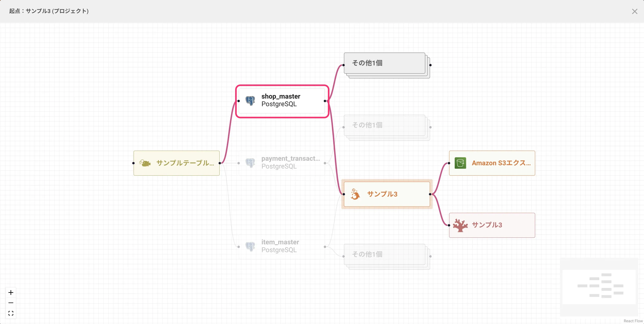Viewport: 644px width, 324px height.
Task: Click the left handle of サンプルテーブル node
Action: click(133, 163)
